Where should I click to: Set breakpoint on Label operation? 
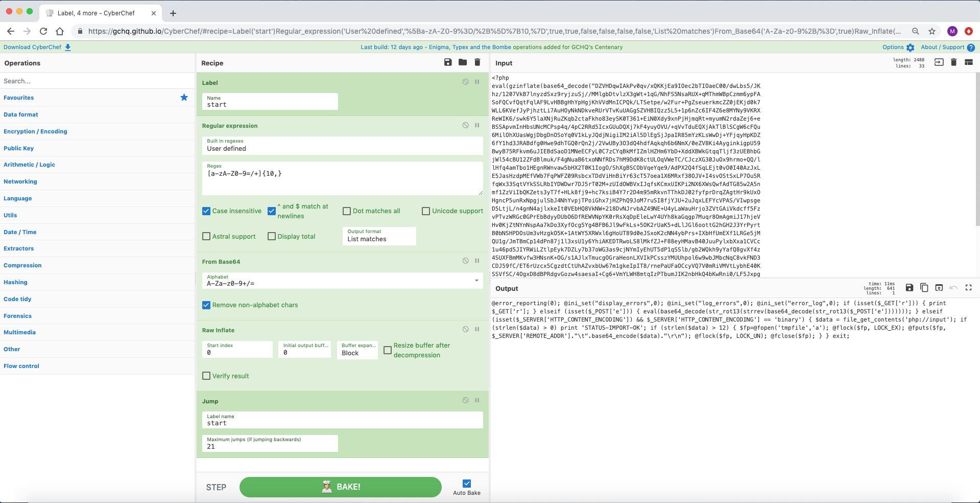coord(477,82)
